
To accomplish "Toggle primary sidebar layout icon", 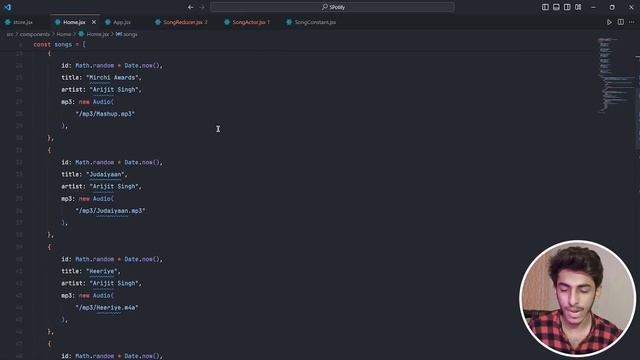I will point(545,7).
